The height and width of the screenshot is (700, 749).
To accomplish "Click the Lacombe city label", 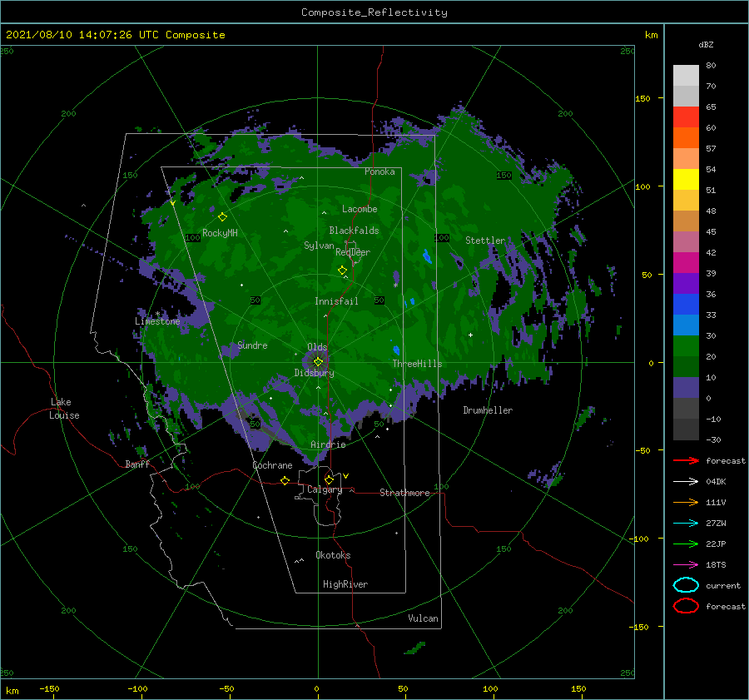I will (x=360, y=209).
